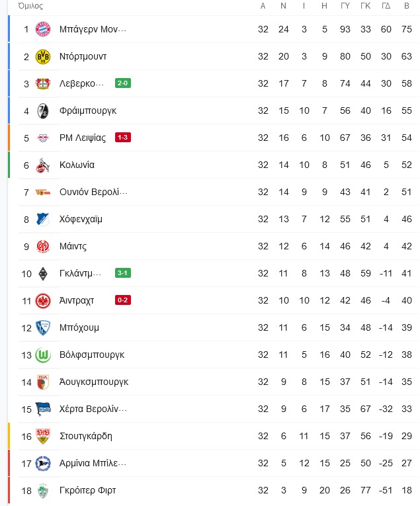Image resolution: width=420 pixels, height=506 pixels.
Task: Click the Β points column header
Action: (407, 6)
